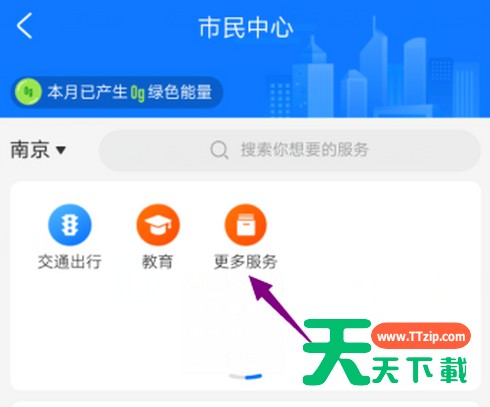Tap the purple arrow annotation

(279, 308)
